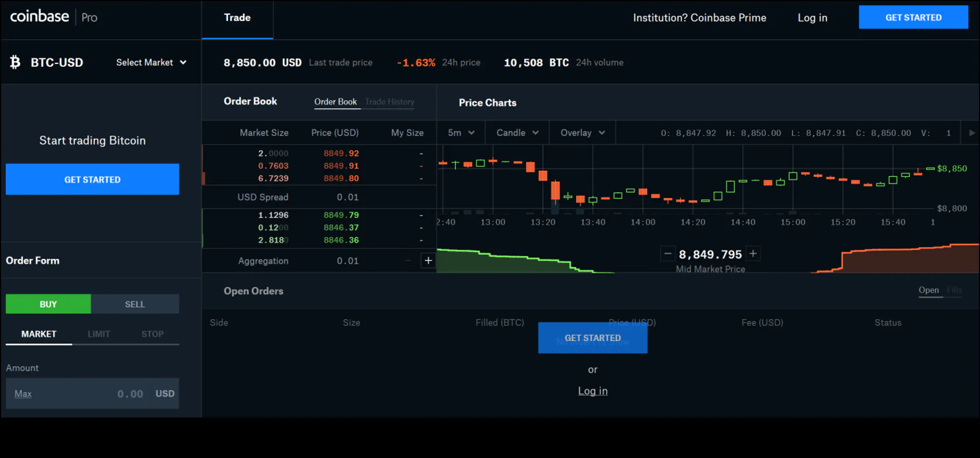Screen dimensions: 980x458
Task: Click Log in in the top bar
Action: point(812,18)
